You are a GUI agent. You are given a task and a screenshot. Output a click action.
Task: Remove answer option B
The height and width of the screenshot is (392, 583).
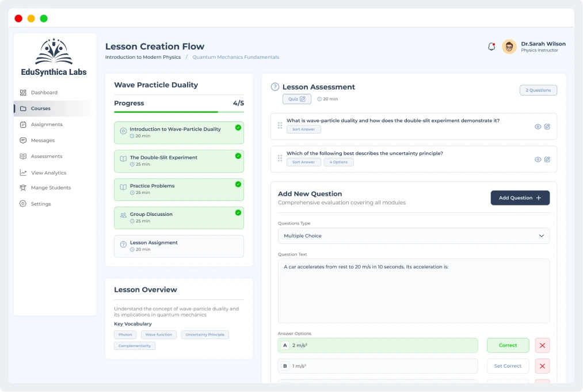[x=542, y=366]
